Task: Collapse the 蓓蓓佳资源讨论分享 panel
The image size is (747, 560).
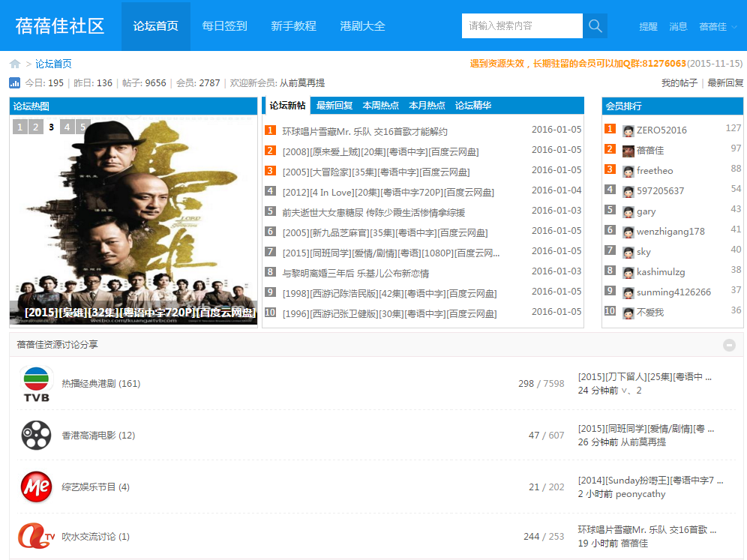Action: (728, 345)
